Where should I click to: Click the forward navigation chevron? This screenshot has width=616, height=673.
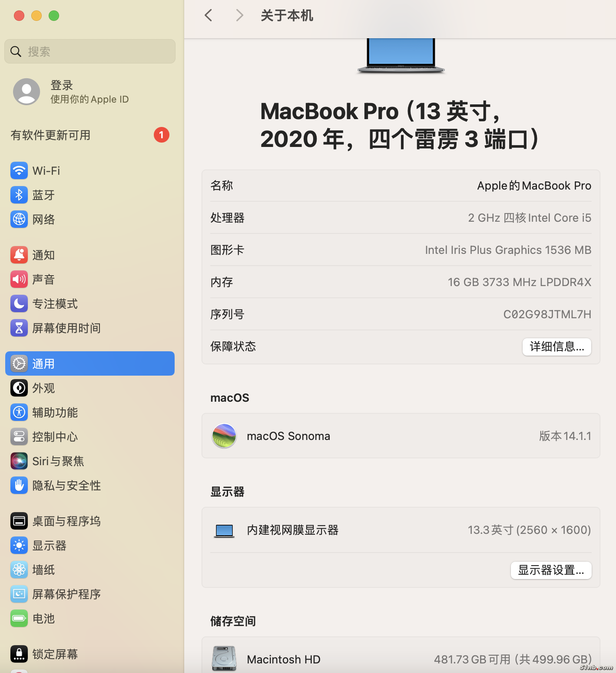pos(239,15)
